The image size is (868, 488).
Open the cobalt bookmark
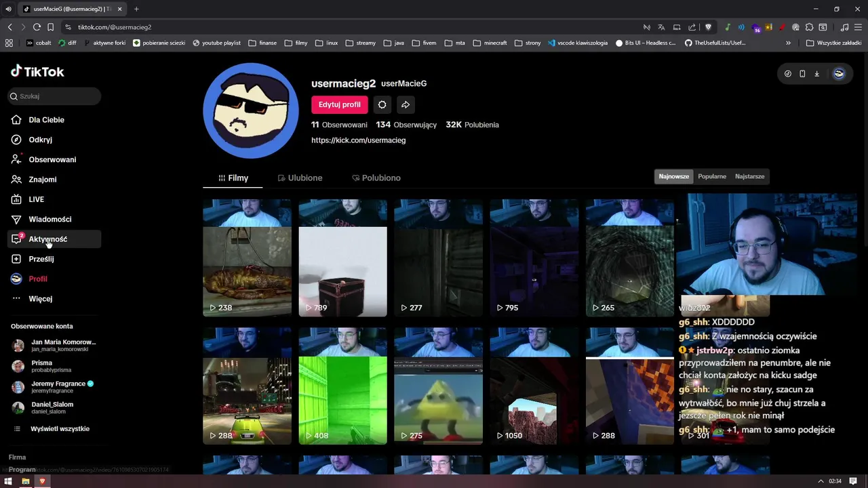(39, 43)
